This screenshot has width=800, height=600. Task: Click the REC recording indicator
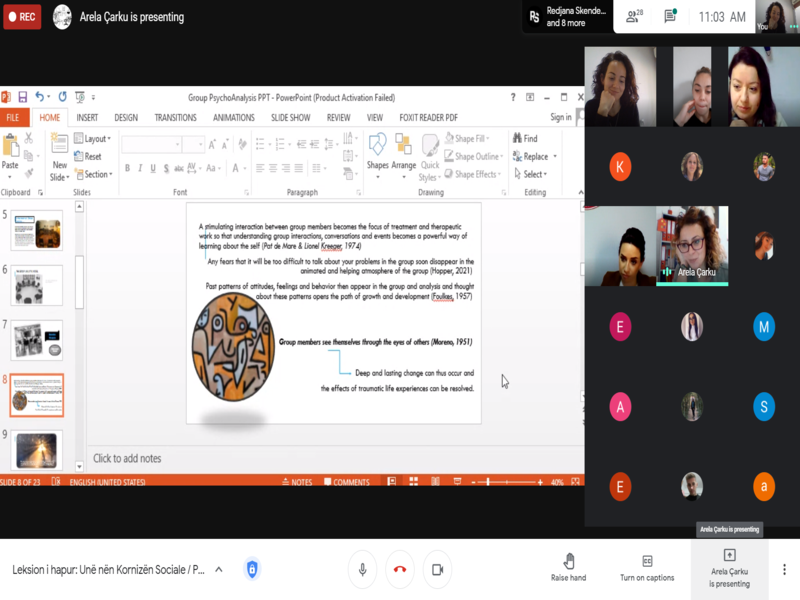tap(22, 16)
